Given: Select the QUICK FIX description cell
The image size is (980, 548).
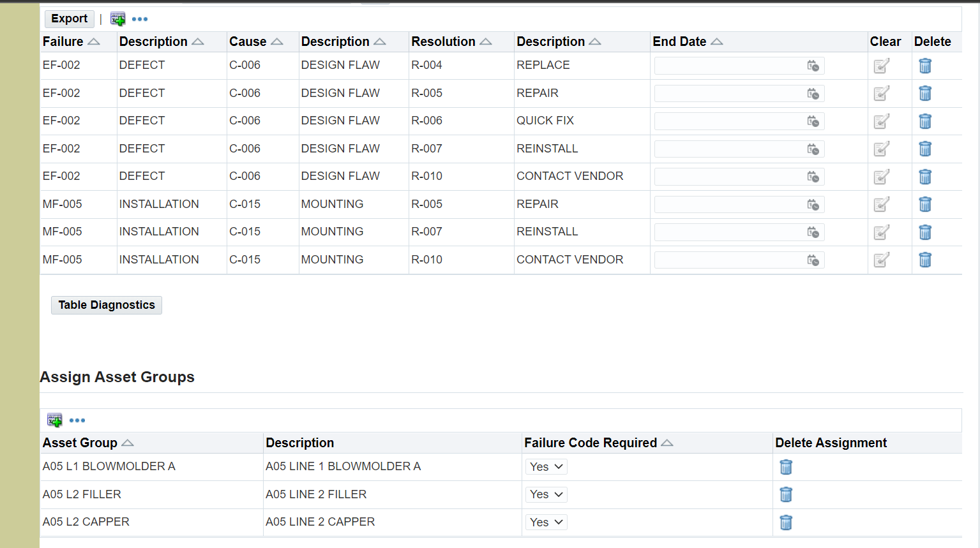Looking at the screenshot, I should coord(545,121).
